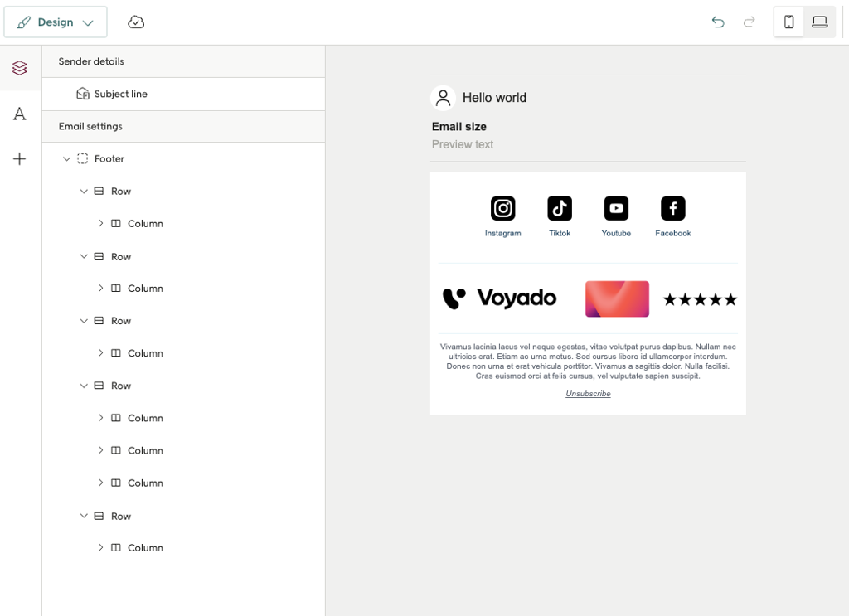Open the Subject line settings
The height and width of the screenshot is (616, 849).
(121, 94)
